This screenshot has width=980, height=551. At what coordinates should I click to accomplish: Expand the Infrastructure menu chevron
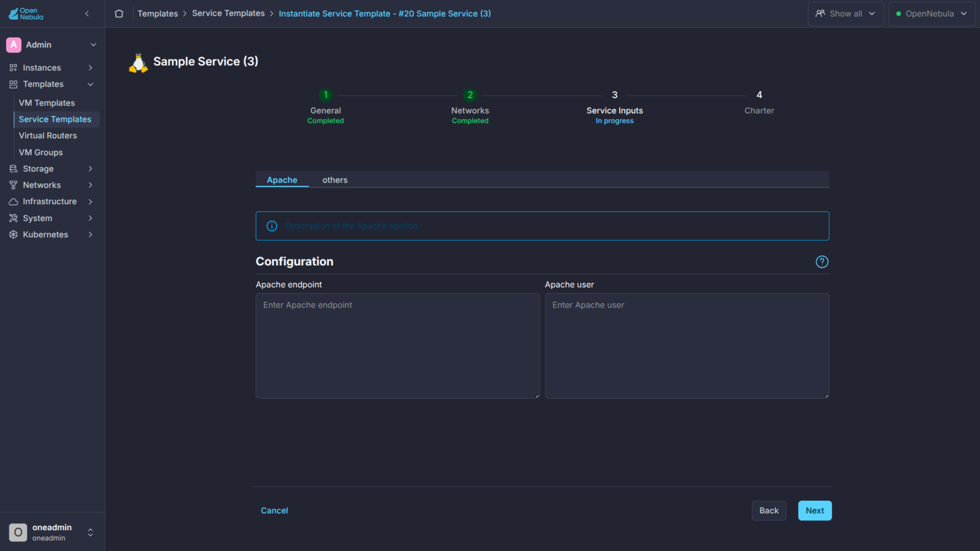(91, 202)
